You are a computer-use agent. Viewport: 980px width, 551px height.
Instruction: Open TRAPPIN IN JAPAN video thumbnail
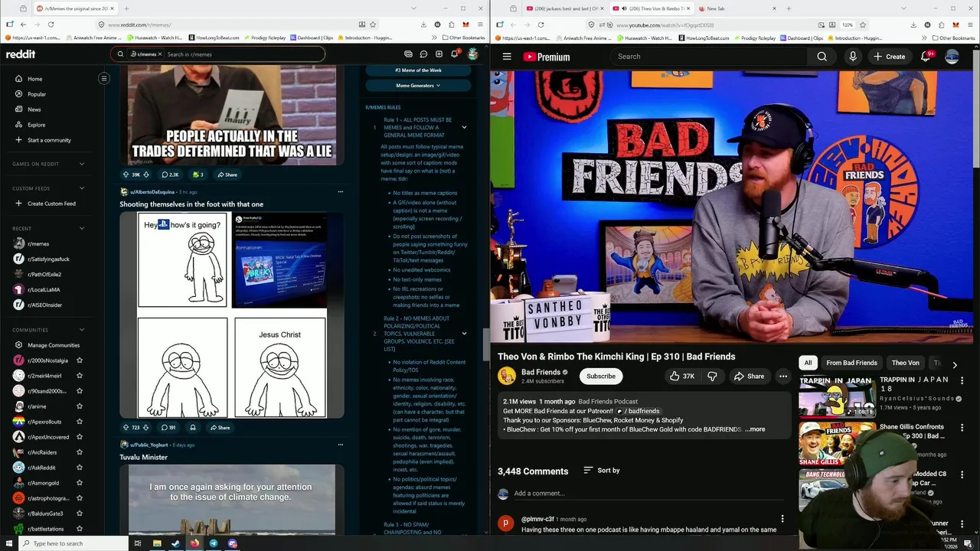pyautogui.click(x=837, y=396)
